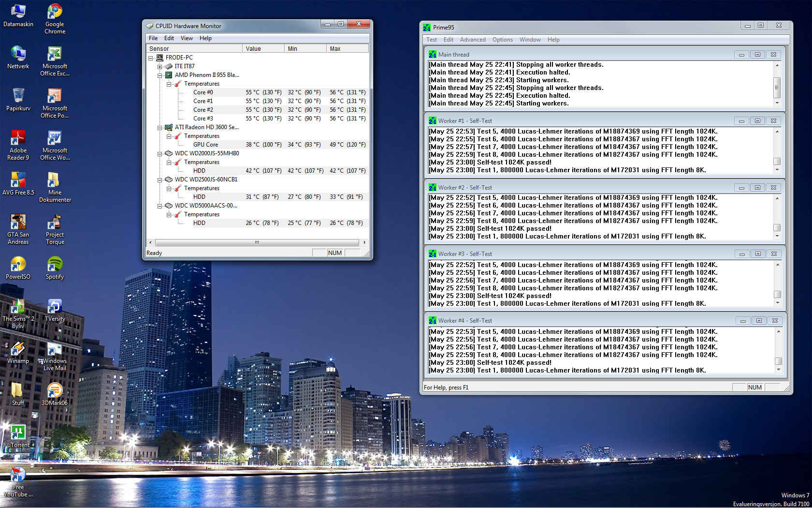Click the Worker #2 scroll up arrow
This screenshot has width=812, height=508.
pos(777,198)
